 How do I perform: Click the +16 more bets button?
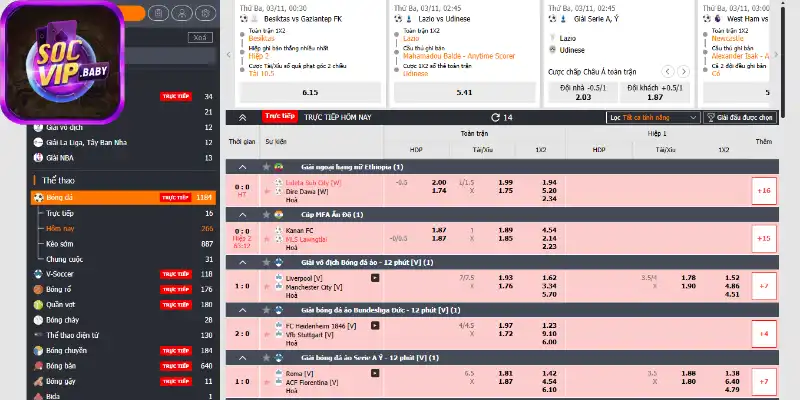[764, 190]
